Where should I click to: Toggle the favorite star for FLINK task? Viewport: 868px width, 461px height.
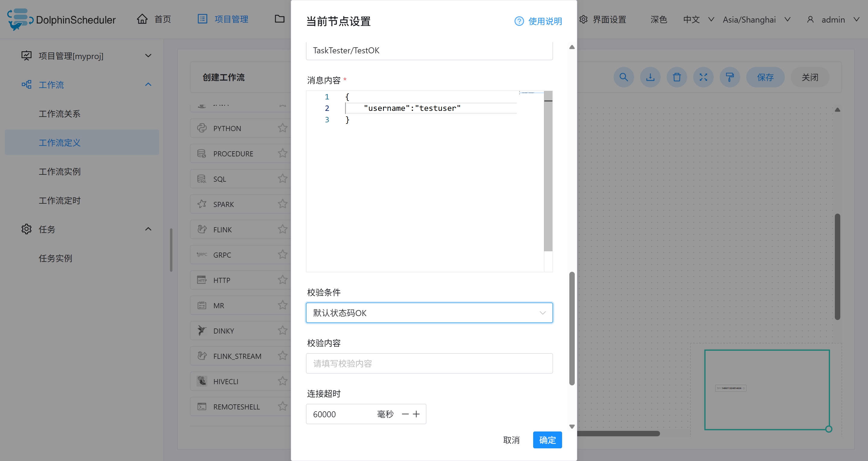283,229
